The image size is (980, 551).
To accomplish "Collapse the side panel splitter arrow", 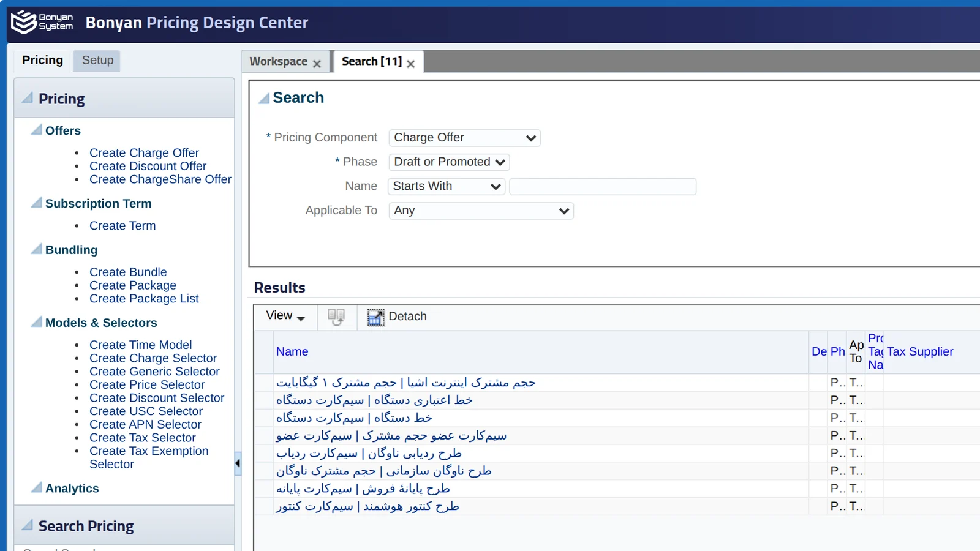I will pyautogui.click(x=238, y=463).
